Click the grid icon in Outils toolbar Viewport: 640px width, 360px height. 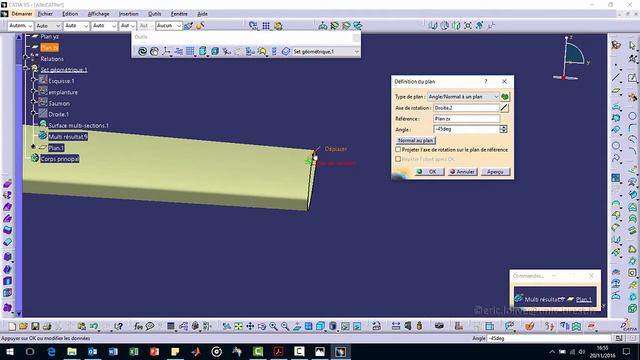pos(190,51)
